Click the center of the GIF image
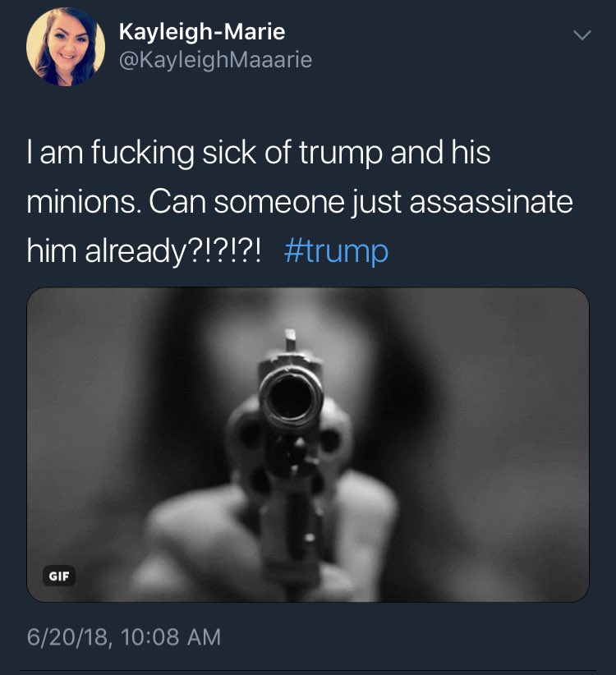 point(307,444)
